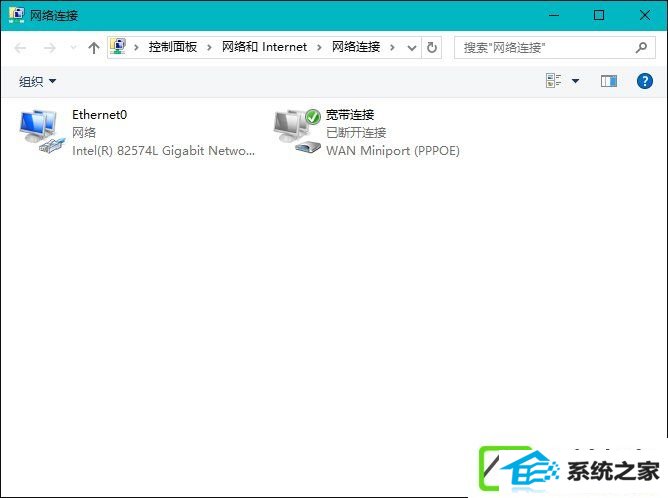Click the 搜索"网络连接" search box

[x=555, y=47]
